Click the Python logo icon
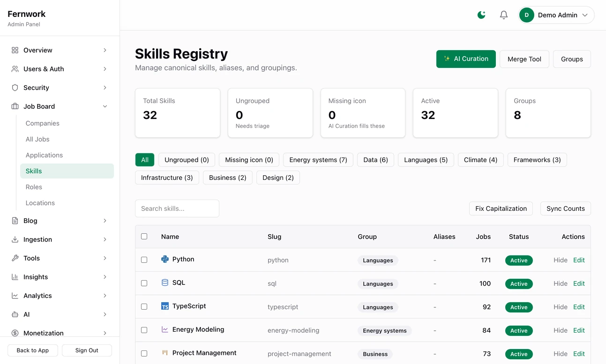This screenshot has width=606, height=364. pos(165,259)
